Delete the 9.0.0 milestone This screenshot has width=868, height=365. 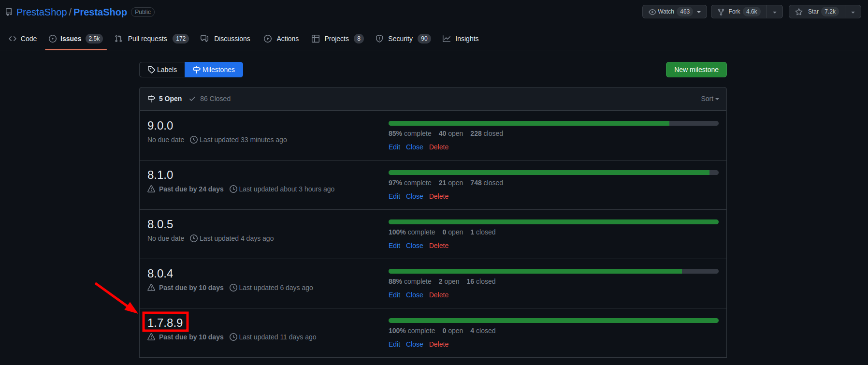click(x=439, y=147)
